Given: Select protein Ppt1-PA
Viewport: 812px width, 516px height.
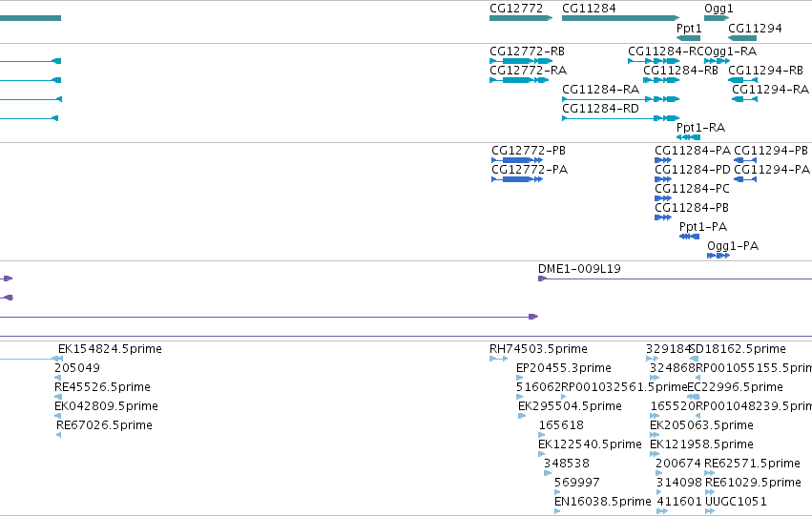Looking at the screenshot, I should pyautogui.click(x=689, y=237).
